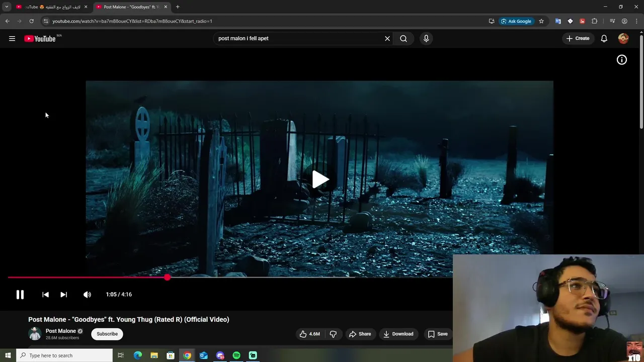
Task: Dislike the video
Action: click(333, 334)
